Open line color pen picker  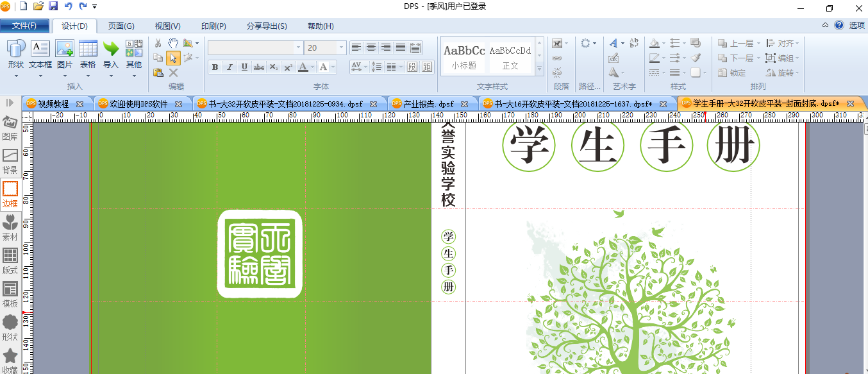[654, 58]
